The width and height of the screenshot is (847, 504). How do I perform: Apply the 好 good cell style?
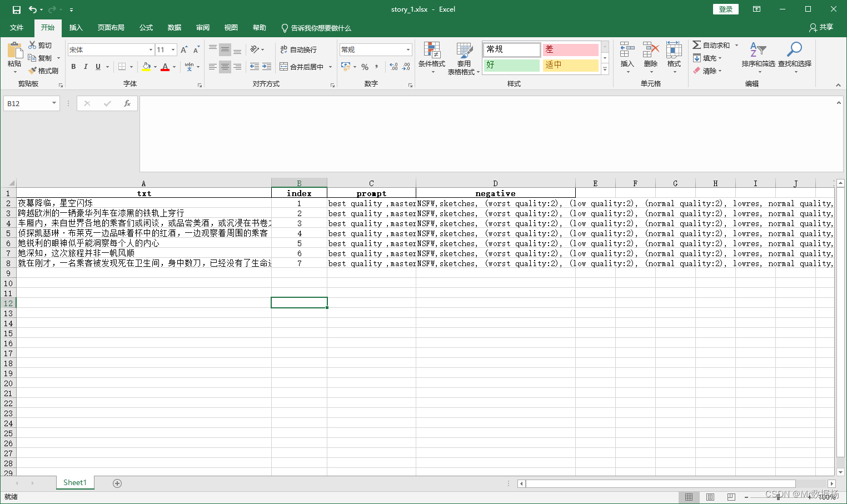click(512, 65)
